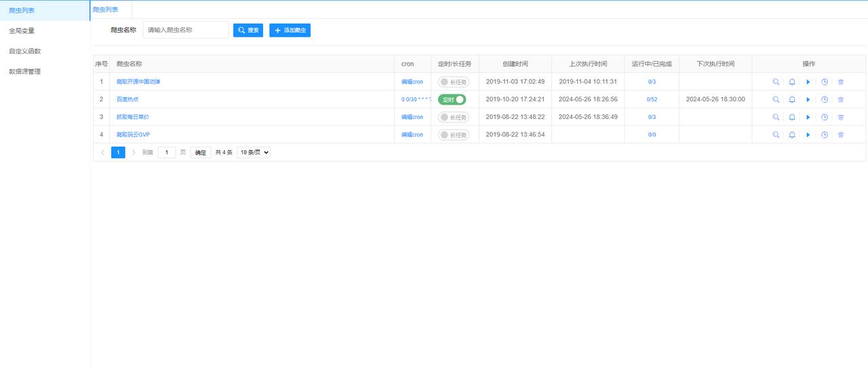Delete the 爬取码云GVP spider using its trash icon

coord(841,135)
